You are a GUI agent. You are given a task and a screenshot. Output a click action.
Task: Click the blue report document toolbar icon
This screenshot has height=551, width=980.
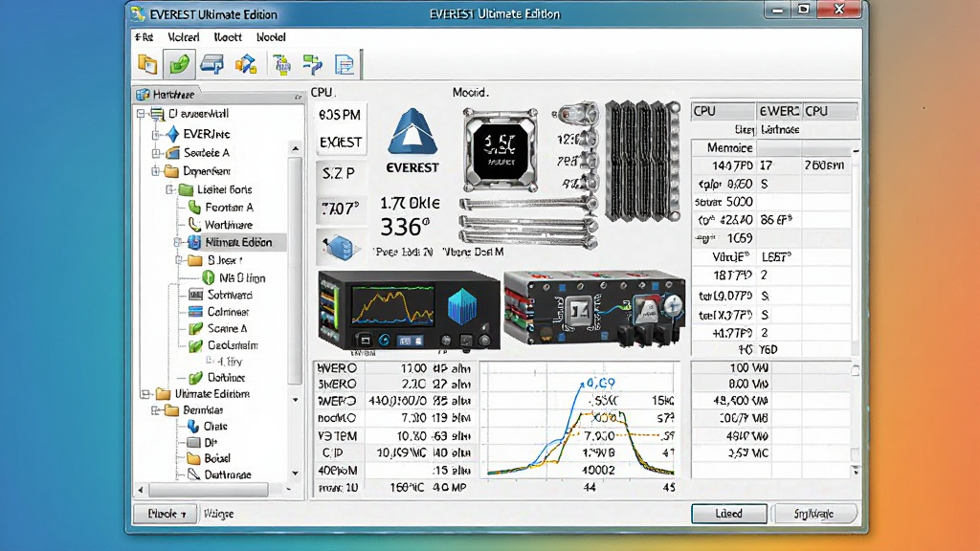[x=344, y=64]
